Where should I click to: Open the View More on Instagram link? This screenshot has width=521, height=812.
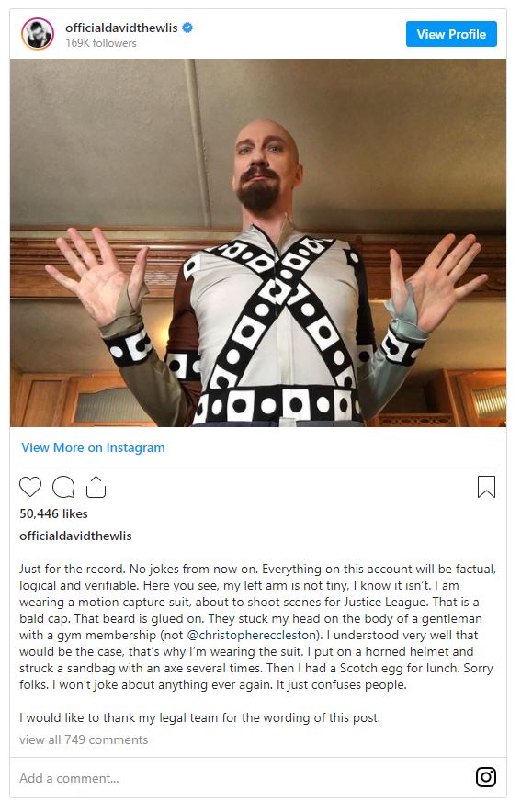click(93, 447)
